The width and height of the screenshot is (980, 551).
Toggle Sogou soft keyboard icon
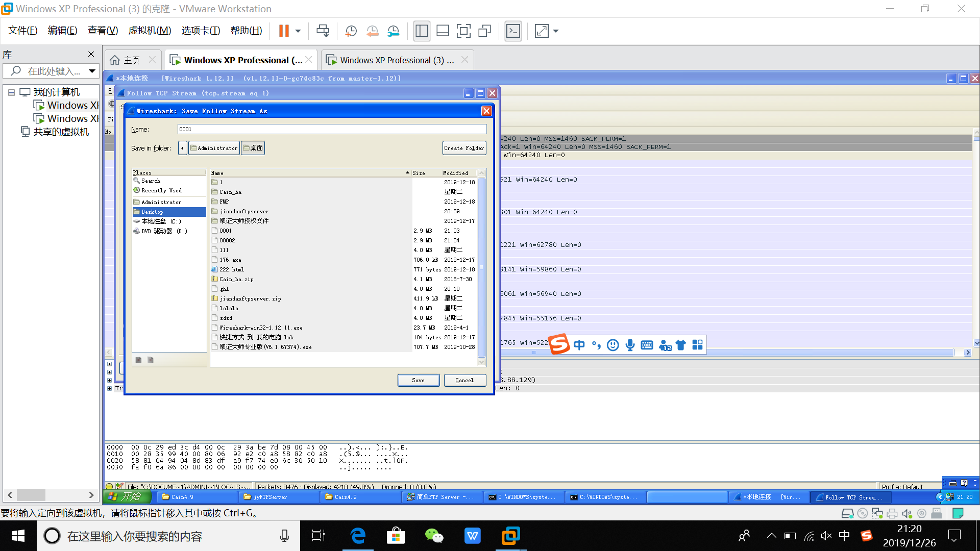[647, 345]
